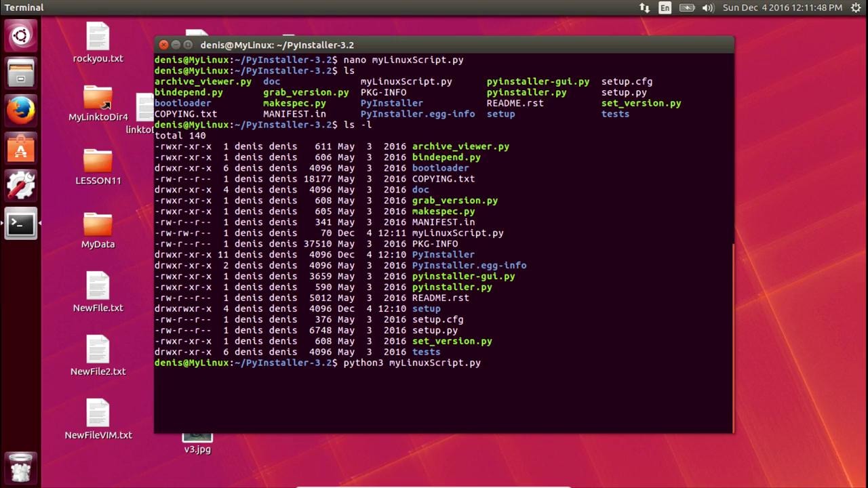Select the v3.jpg image thumbnail
The width and height of the screenshot is (868, 488).
tap(197, 437)
